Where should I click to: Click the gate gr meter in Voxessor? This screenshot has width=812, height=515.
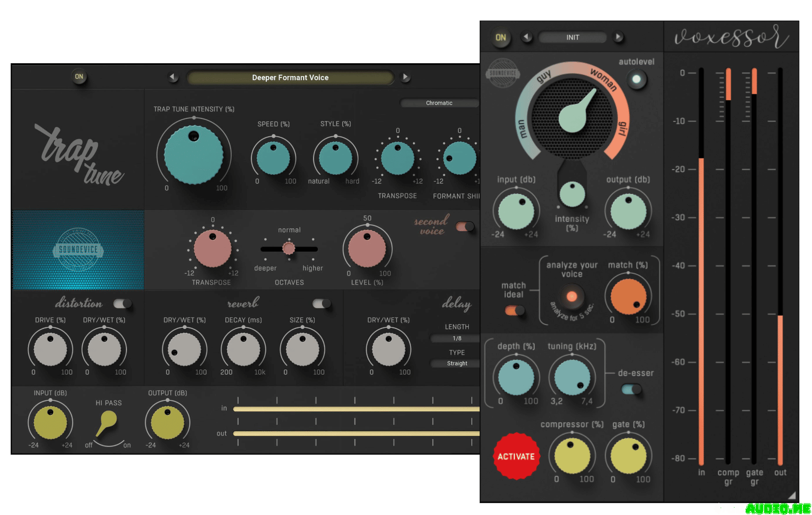(754, 267)
